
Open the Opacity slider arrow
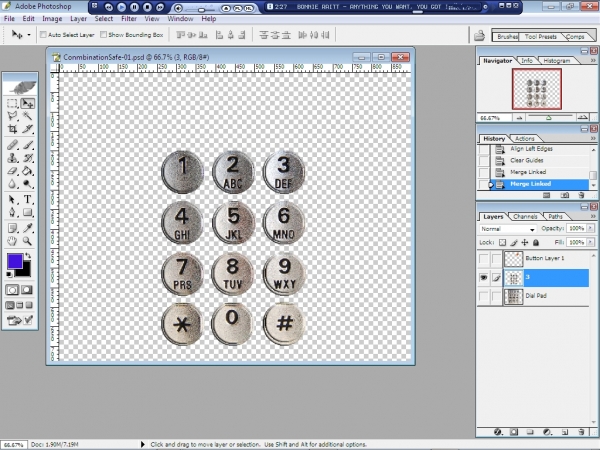[590, 228]
